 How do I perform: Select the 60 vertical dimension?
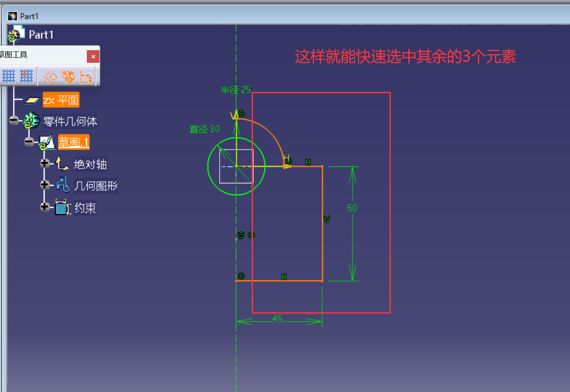[352, 208]
